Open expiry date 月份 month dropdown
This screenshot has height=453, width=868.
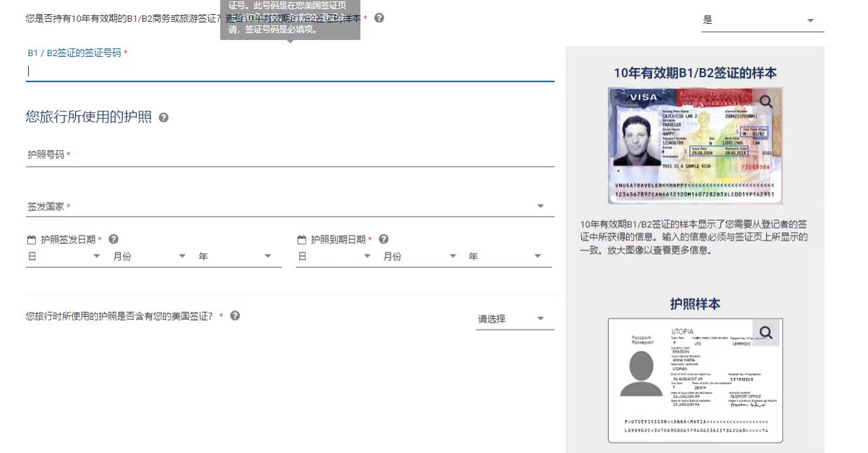[x=419, y=257]
